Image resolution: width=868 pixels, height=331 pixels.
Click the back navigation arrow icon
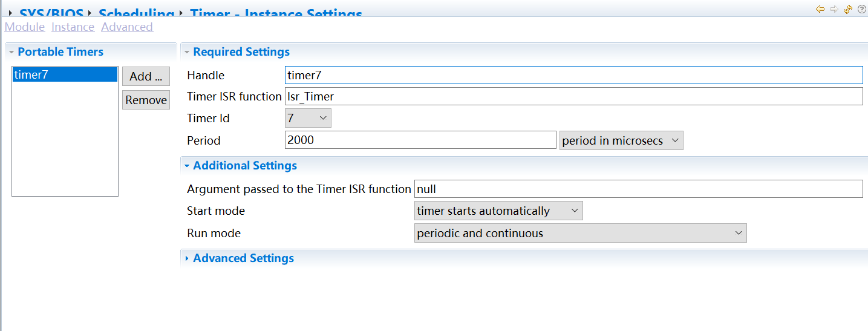tap(820, 9)
